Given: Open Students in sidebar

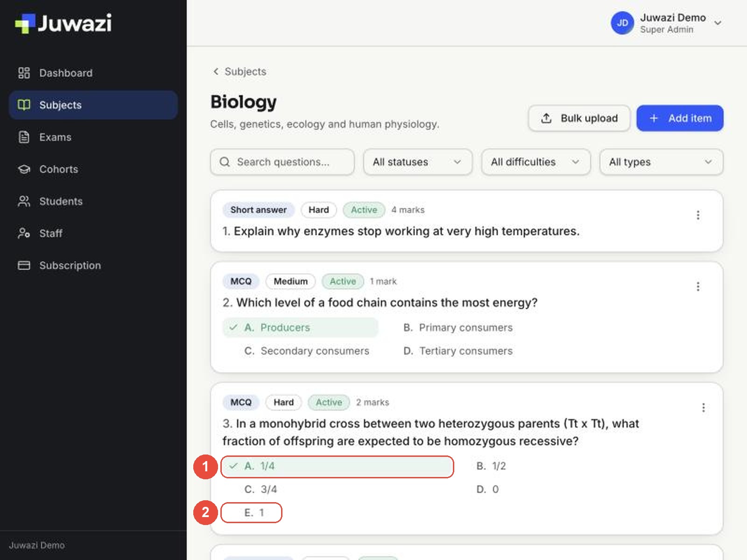Looking at the screenshot, I should pyautogui.click(x=93, y=201).
